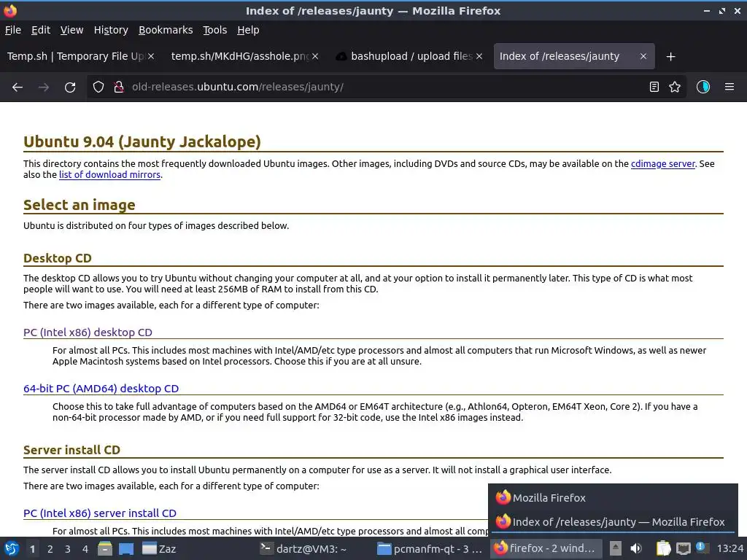This screenshot has height=560, width=747.
Task: Click the show desktop panel icon
Action: tap(126, 548)
